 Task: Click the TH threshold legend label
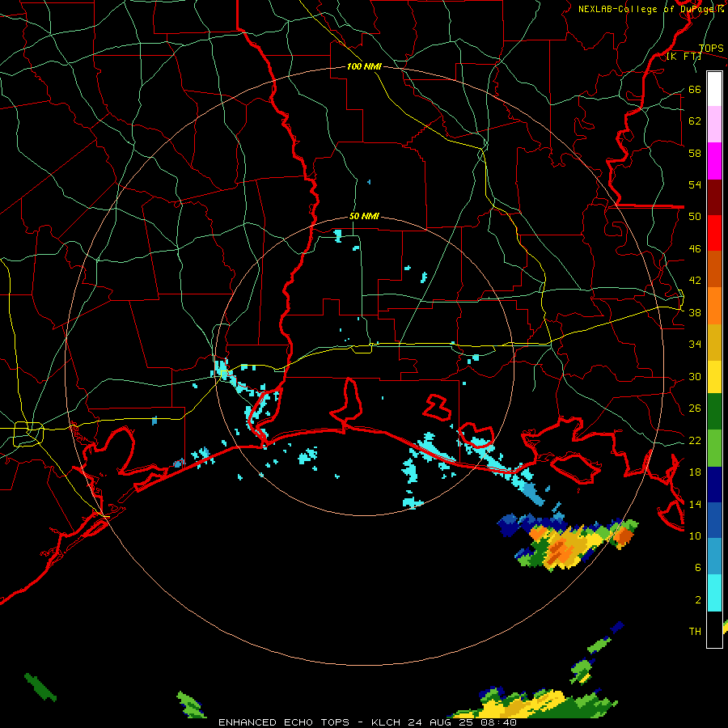click(695, 631)
